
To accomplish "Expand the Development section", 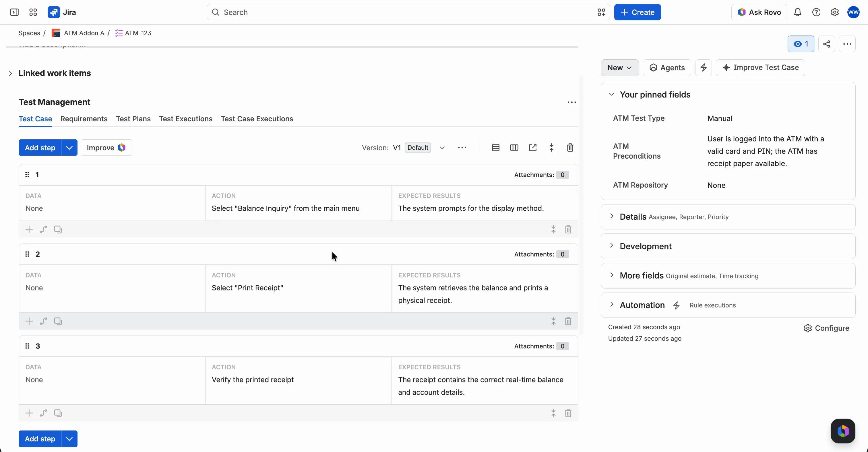I will (x=612, y=246).
